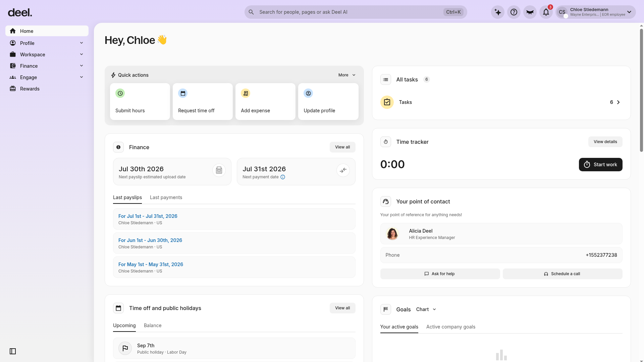This screenshot has width=644, height=362.
Task: Go to Home in the sidebar
Action: 47,31
